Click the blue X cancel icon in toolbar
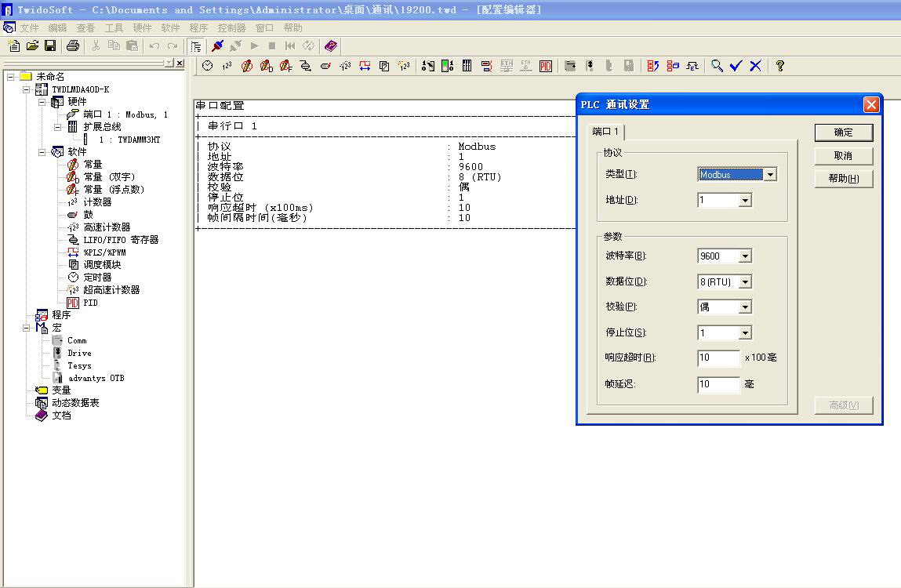 755,67
